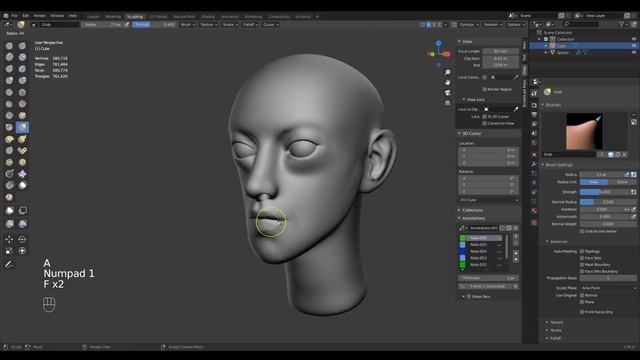Toggle X symmetry button in header
This screenshot has height=360, width=640.
[429, 24]
